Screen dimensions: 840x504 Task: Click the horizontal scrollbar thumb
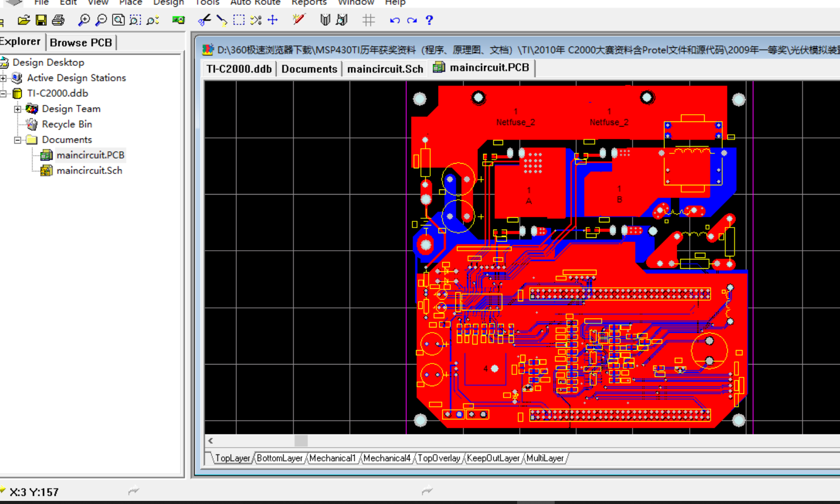[301, 441]
